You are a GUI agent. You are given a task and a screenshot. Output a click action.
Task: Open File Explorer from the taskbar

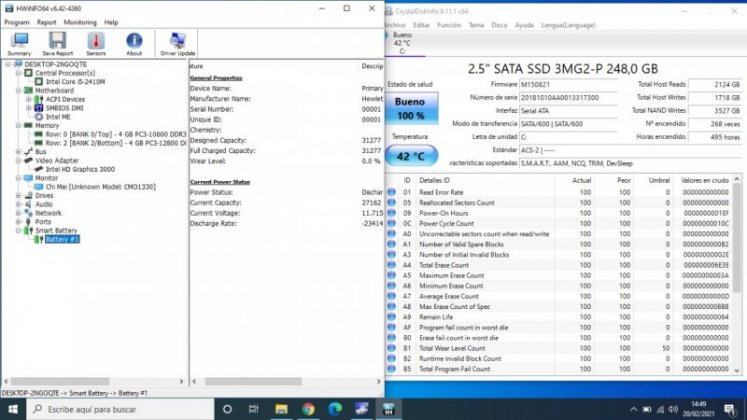click(x=281, y=409)
